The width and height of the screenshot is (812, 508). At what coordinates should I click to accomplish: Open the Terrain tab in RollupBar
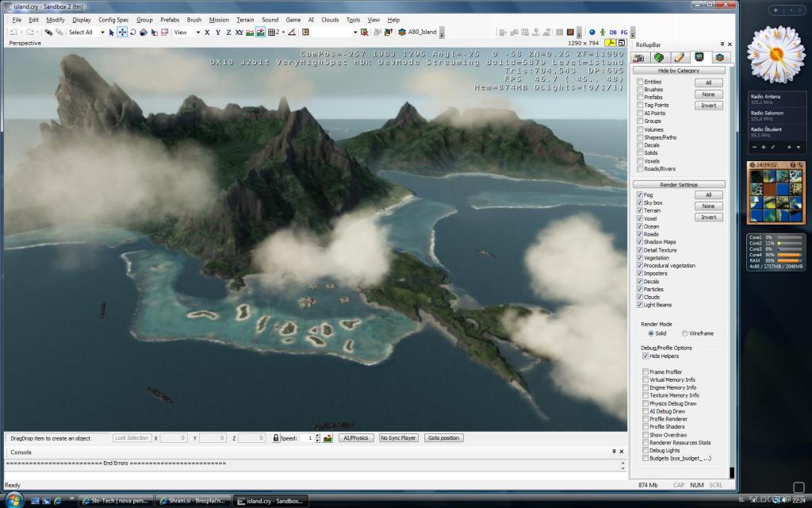point(659,57)
